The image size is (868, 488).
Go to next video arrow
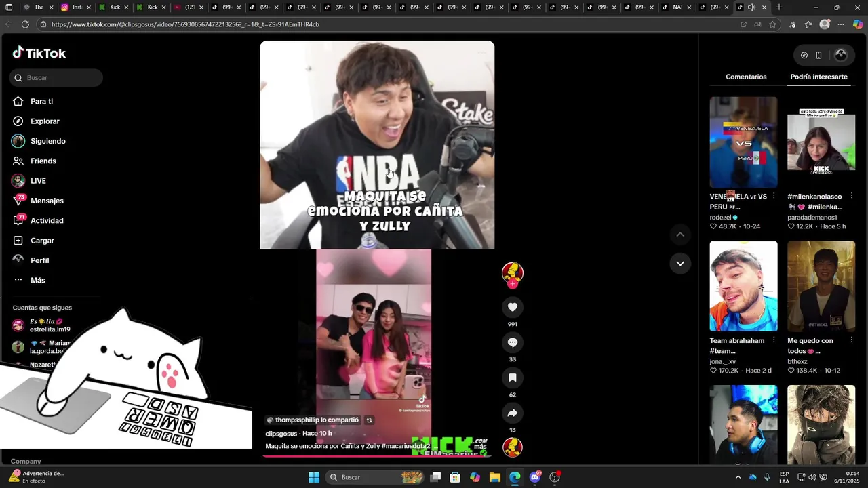tap(680, 263)
